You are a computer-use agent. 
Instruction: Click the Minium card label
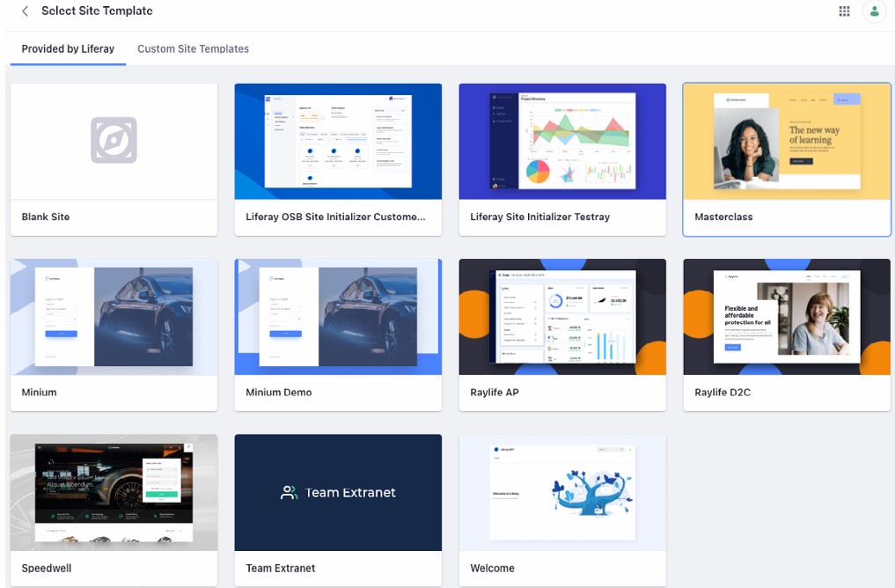coord(40,393)
